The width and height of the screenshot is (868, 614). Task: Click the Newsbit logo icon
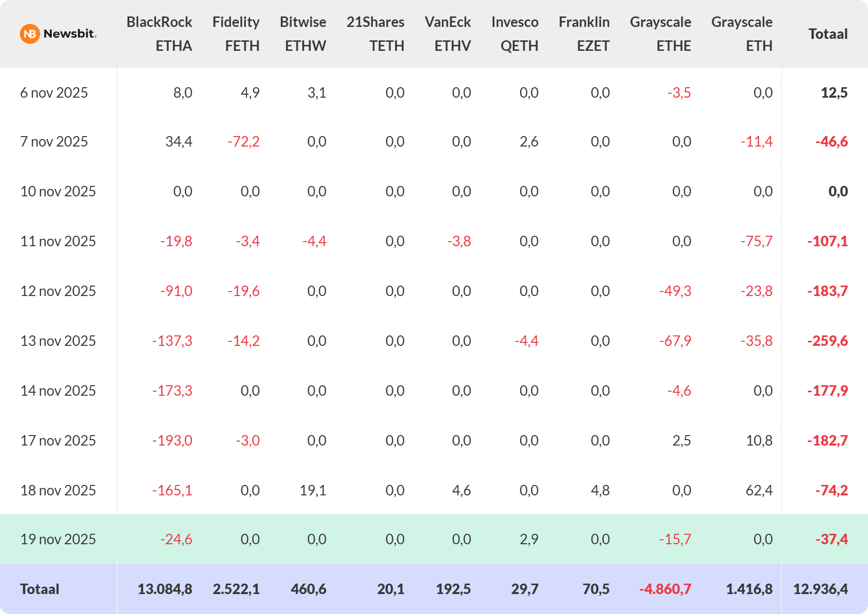click(x=30, y=34)
